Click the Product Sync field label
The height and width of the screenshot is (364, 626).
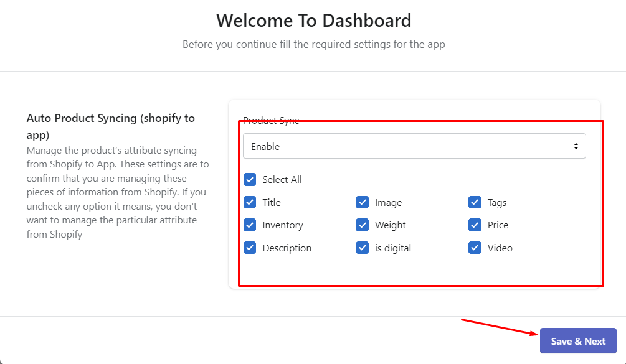(x=271, y=120)
